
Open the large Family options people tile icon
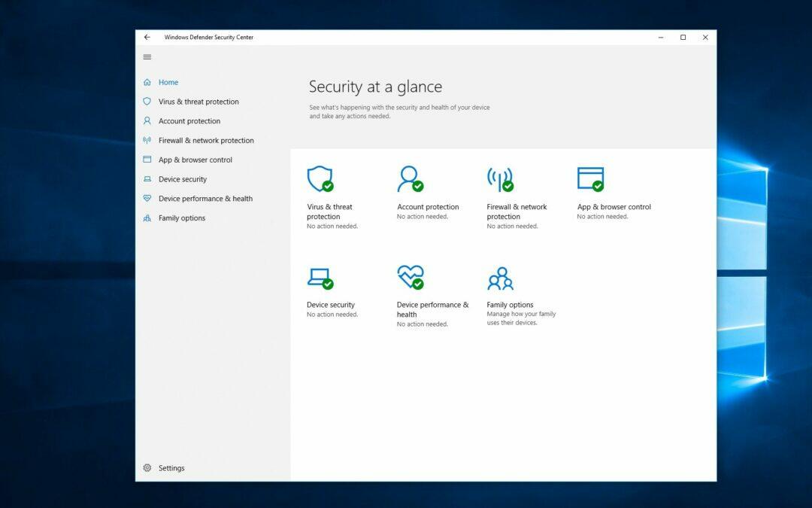tap(500, 278)
